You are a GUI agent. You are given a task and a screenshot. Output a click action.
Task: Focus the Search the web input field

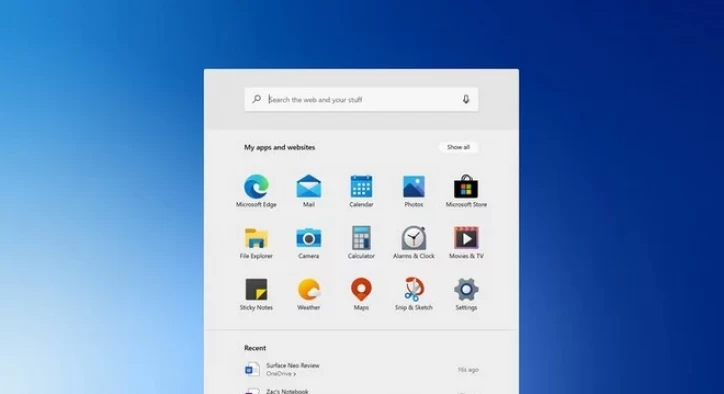coord(361,99)
